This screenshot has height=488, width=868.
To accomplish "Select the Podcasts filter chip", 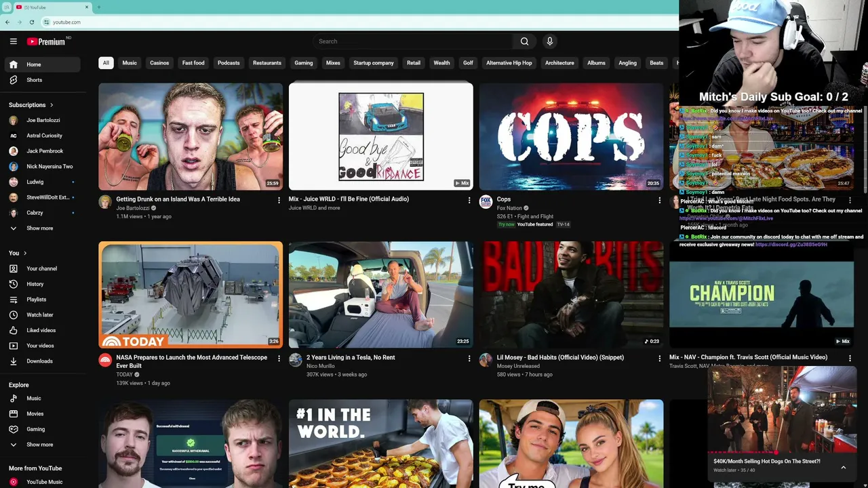I will [229, 63].
